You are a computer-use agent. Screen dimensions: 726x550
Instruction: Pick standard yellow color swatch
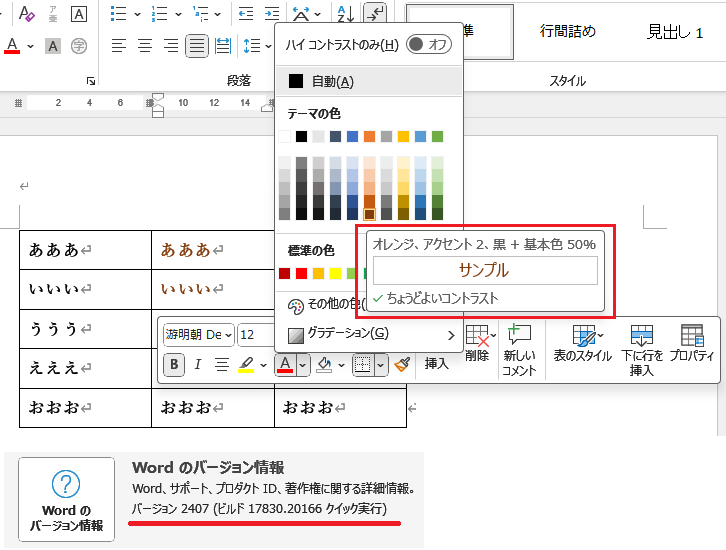[335, 274]
